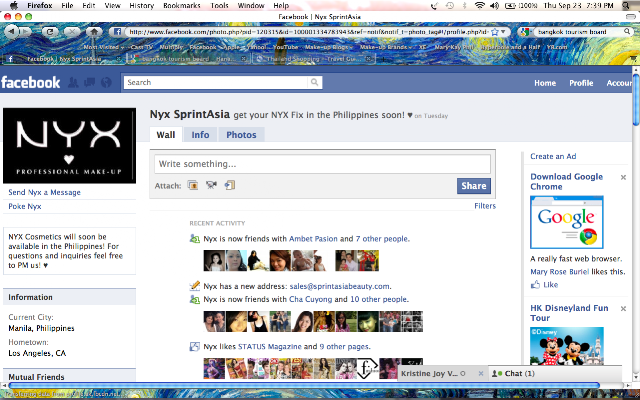Viewport: 640px width, 400px height.
Task: Open the browser home page icon
Action: point(94,31)
